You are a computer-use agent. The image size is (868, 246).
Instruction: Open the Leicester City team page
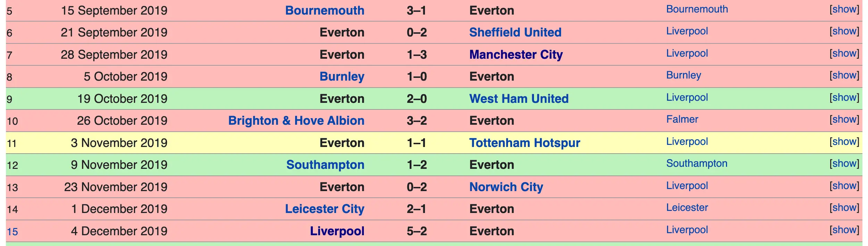coord(325,209)
